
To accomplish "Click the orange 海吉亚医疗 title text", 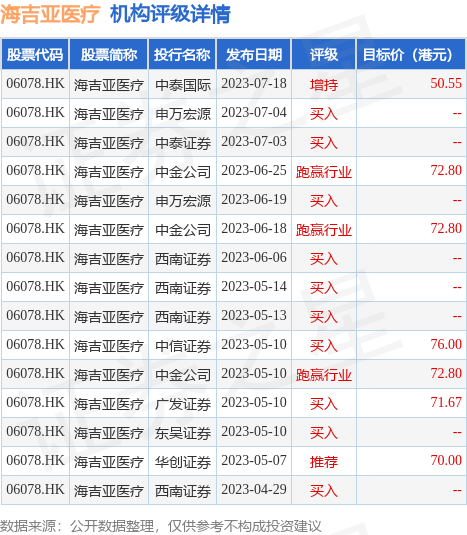I will [50, 14].
